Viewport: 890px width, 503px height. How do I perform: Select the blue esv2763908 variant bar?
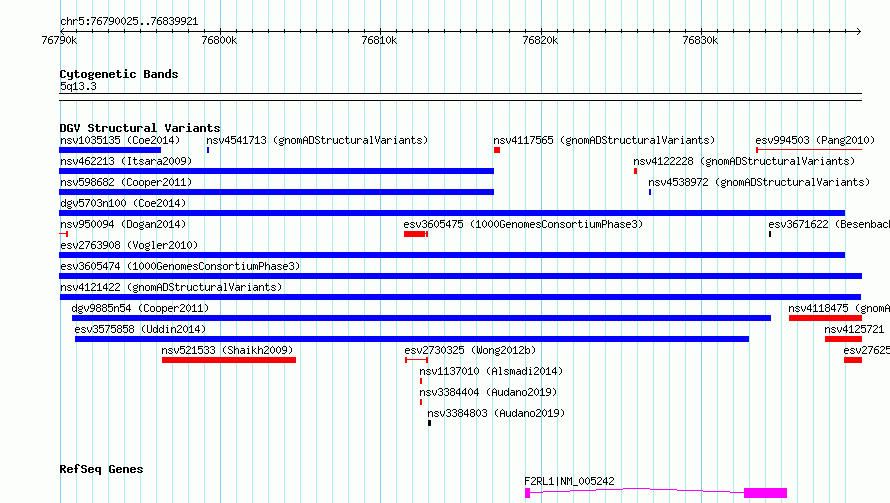(x=452, y=255)
